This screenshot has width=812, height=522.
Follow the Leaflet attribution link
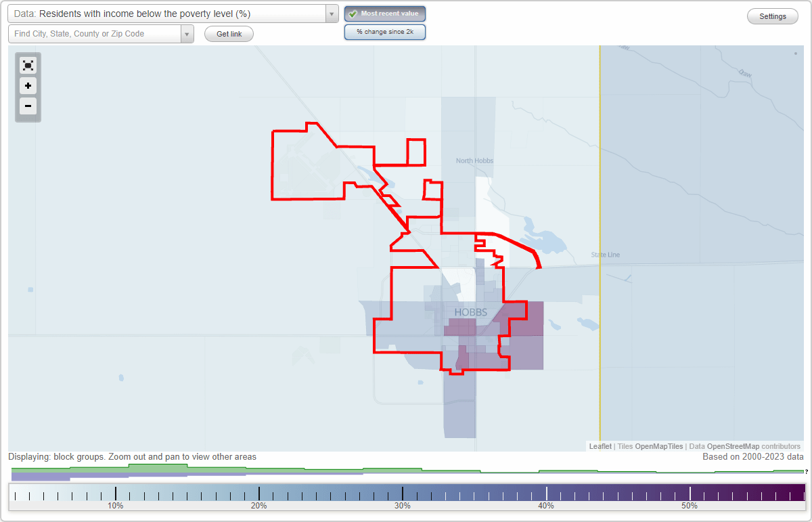(x=600, y=446)
